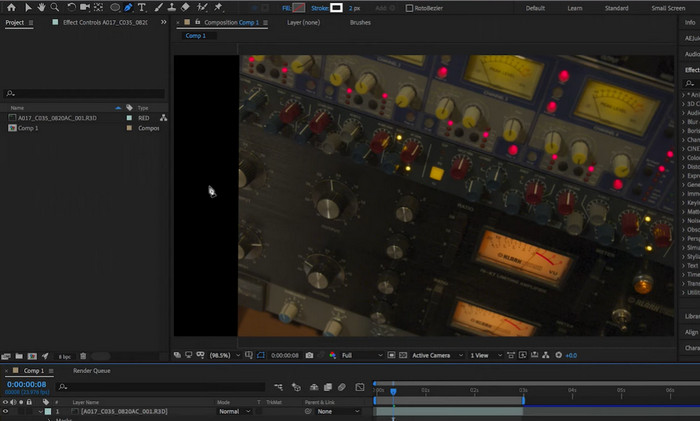Image resolution: width=700 pixels, height=421 pixels.
Task: Toggle the Shy layers hide switch
Action: tap(314, 387)
